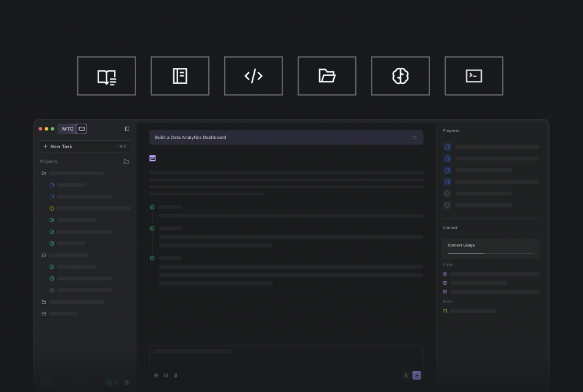Screen dimensions: 583x392
Task: Click the open folder icon tile
Action: pyautogui.click(x=327, y=76)
